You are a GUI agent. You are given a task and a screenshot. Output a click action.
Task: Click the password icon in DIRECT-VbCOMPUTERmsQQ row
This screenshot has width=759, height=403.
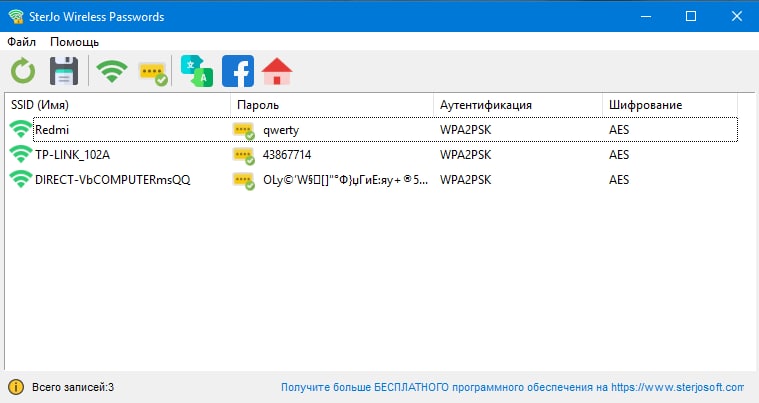(x=243, y=181)
